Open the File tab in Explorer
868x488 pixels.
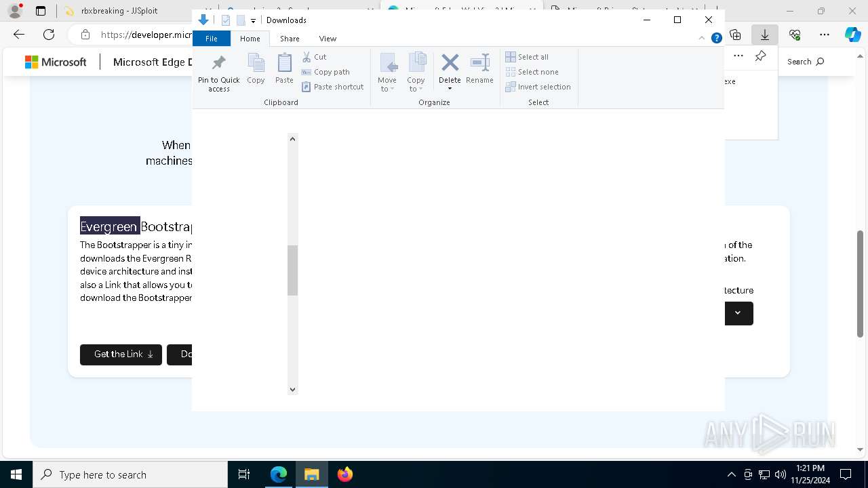[212, 39]
